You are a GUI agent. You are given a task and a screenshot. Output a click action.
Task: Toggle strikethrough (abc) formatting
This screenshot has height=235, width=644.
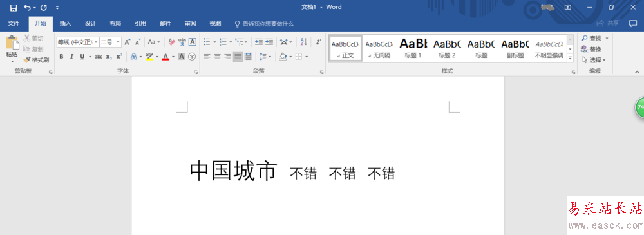pyautogui.click(x=99, y=56)
